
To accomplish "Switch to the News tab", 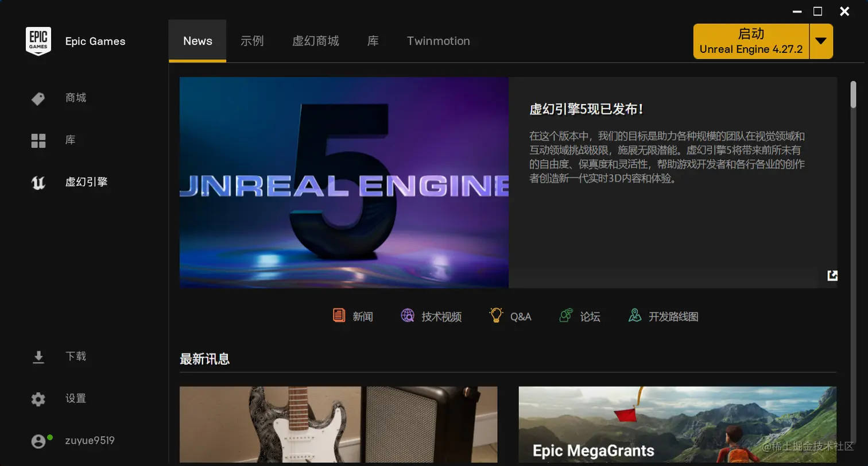I will (x=197, y=41).
